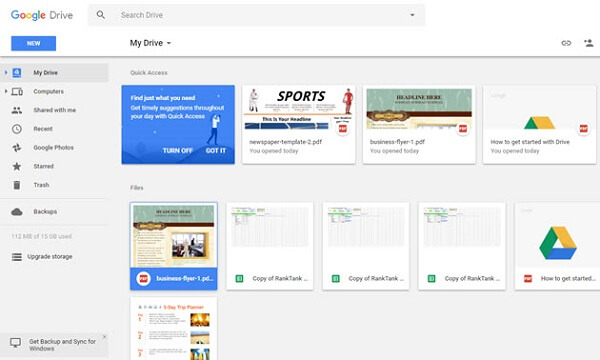Click PDF badge on Quick Access business-flyer card
The image size is (600, 360).
[x=463, y=129]
